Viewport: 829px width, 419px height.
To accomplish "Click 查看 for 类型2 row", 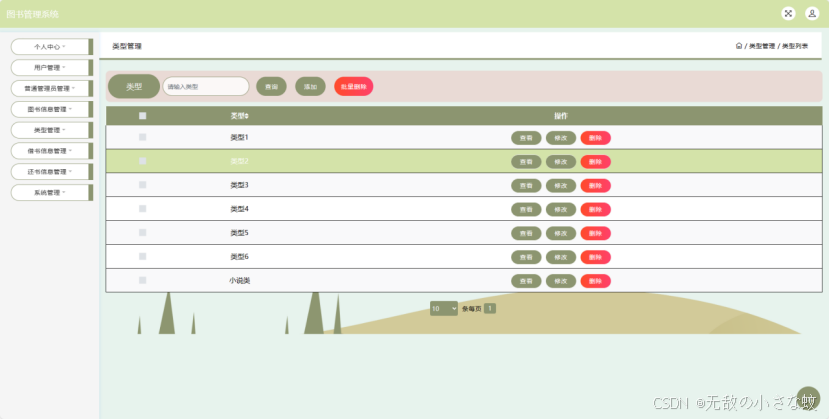I will [x=526, y=162].
